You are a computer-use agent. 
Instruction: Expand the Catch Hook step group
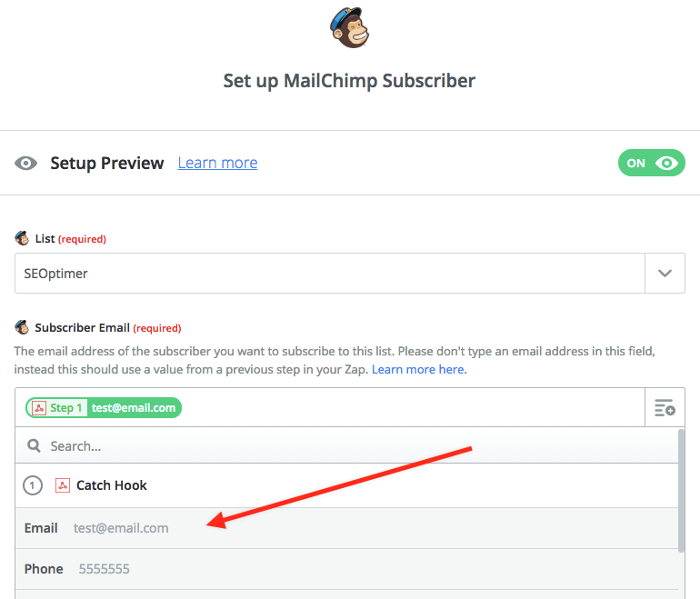tap(112, 485)
